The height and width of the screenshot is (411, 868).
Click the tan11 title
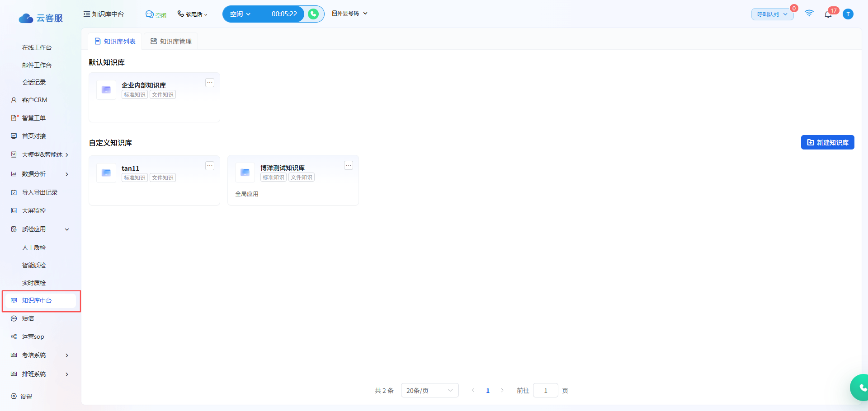(130, 168)
